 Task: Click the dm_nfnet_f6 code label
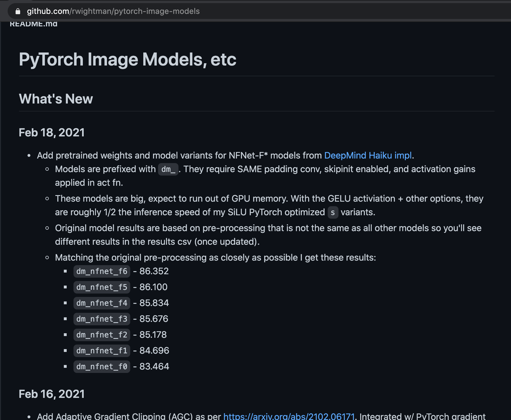tap(102, 271)
